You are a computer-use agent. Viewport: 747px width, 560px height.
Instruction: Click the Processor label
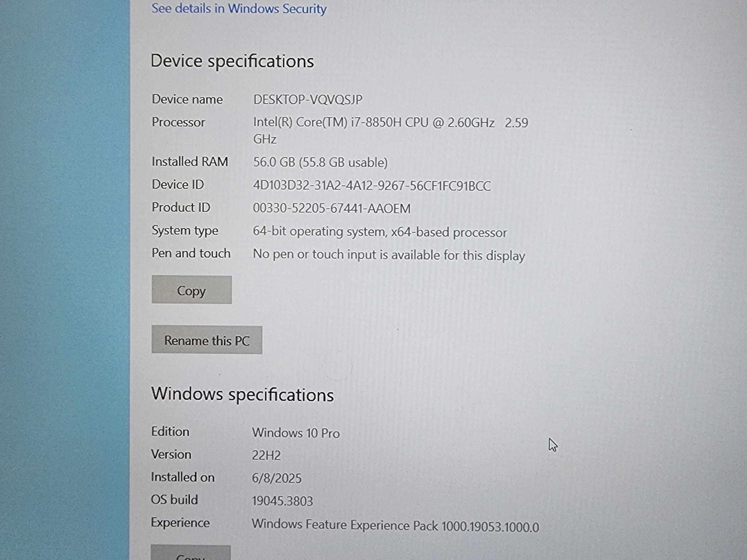178,122
